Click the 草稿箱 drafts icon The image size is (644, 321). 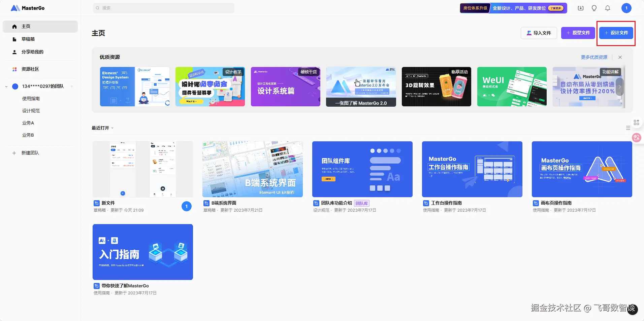(x=14, y=39)
